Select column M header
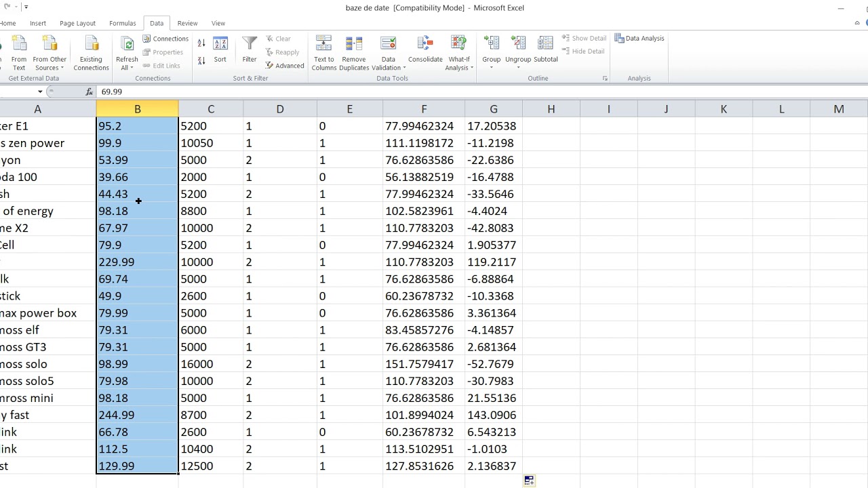This screenshot has width=868, height=488. point(839,109)
